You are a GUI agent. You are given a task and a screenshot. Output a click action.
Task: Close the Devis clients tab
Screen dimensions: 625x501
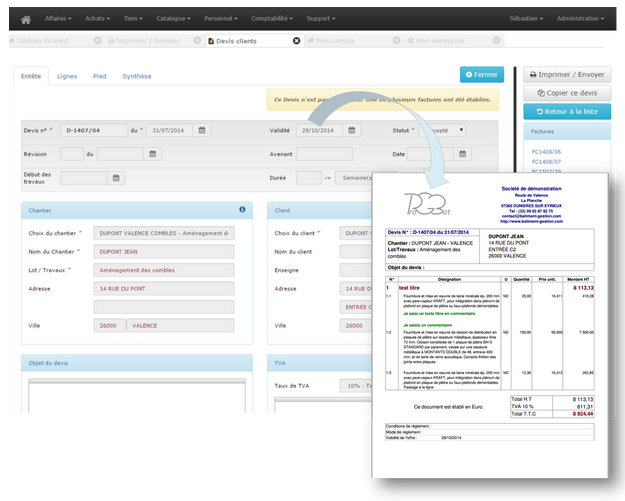click(296, 41)
